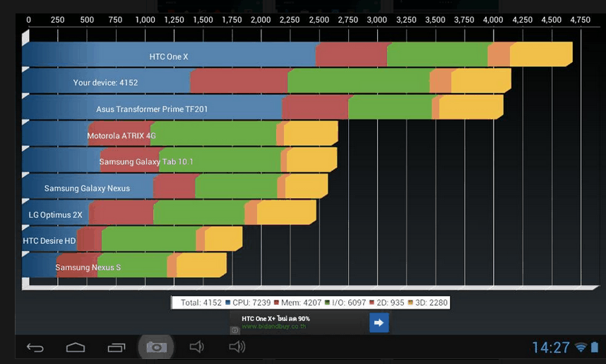Tap the volume down speaker icon

click(x=196, y=347)
